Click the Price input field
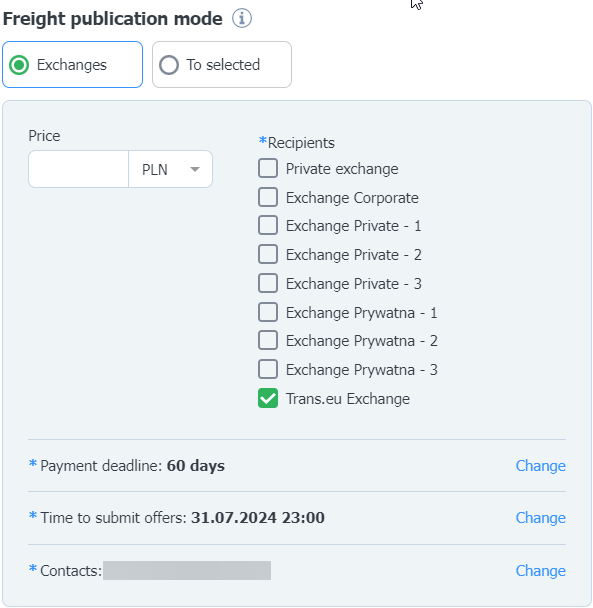 tap(78, 169)
